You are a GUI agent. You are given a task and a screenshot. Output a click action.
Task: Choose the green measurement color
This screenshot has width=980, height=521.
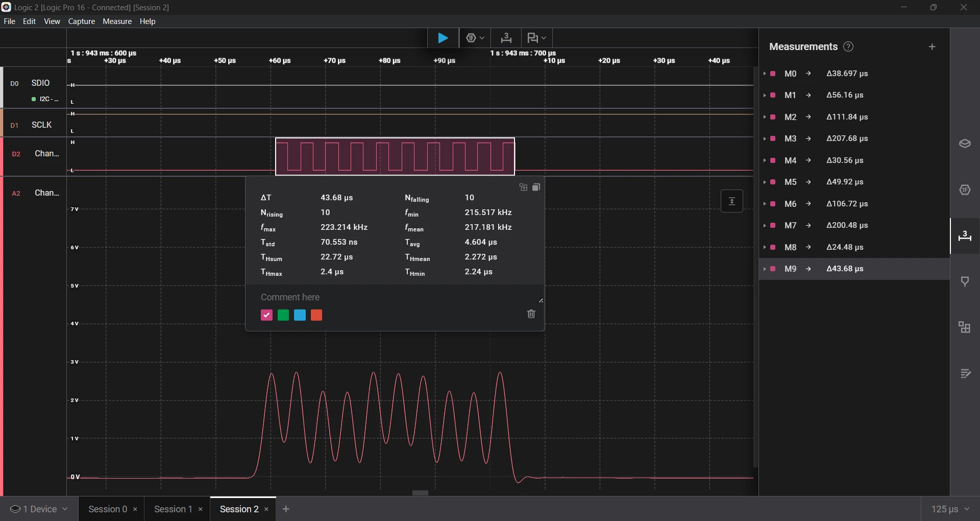click(283, 315)
